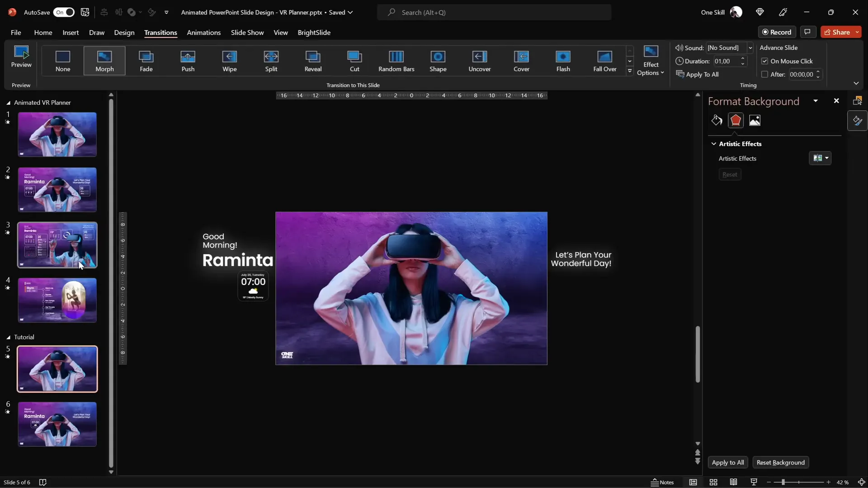Adjust the zoom slider handle
This screenshot has width=868, height=488.
(783, 482)
